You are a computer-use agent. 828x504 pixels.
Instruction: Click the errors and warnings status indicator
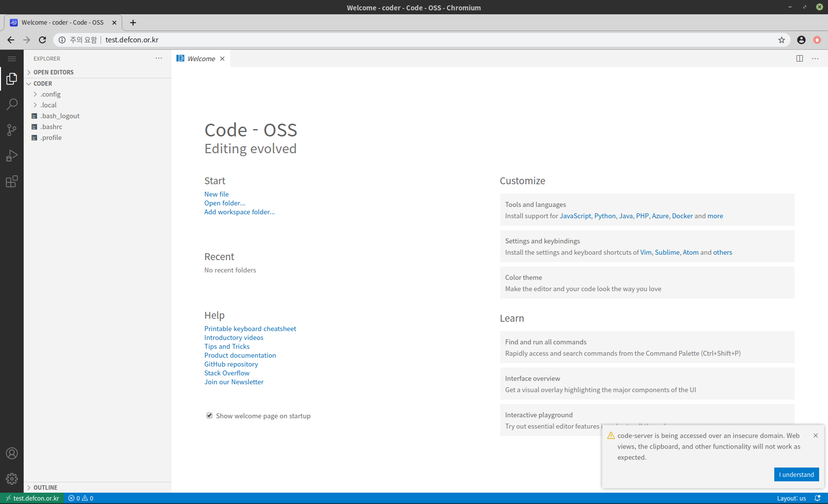[81, 498]
